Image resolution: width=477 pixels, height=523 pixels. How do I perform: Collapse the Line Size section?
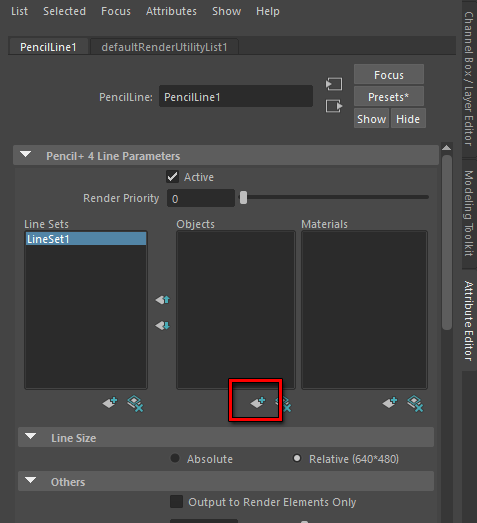31,436
